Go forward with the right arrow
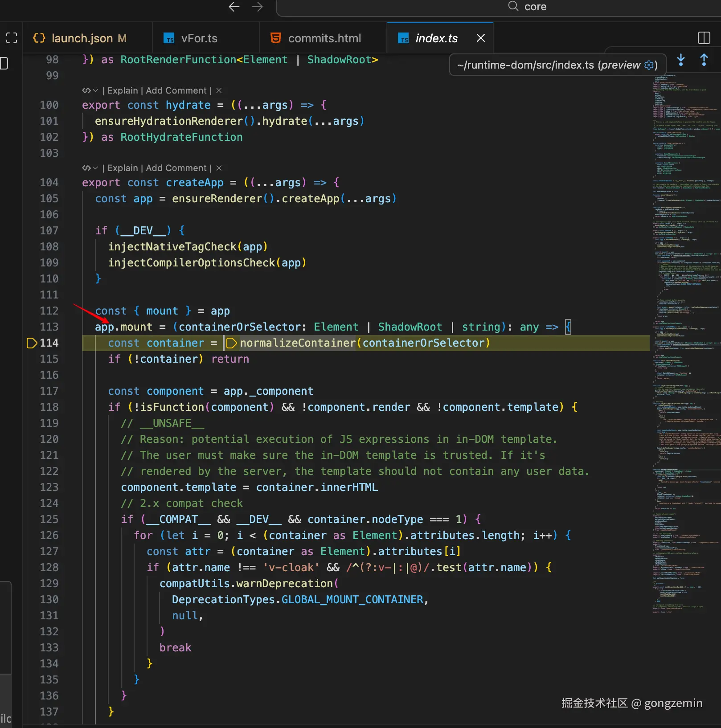Image resolution: width=721 pixels, height=728 pixels. tap(257, 7)
